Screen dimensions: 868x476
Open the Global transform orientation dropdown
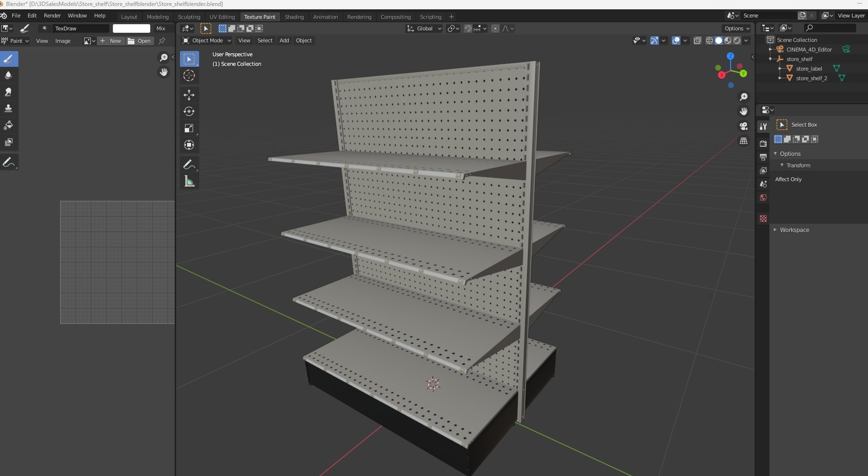(424, 28)
